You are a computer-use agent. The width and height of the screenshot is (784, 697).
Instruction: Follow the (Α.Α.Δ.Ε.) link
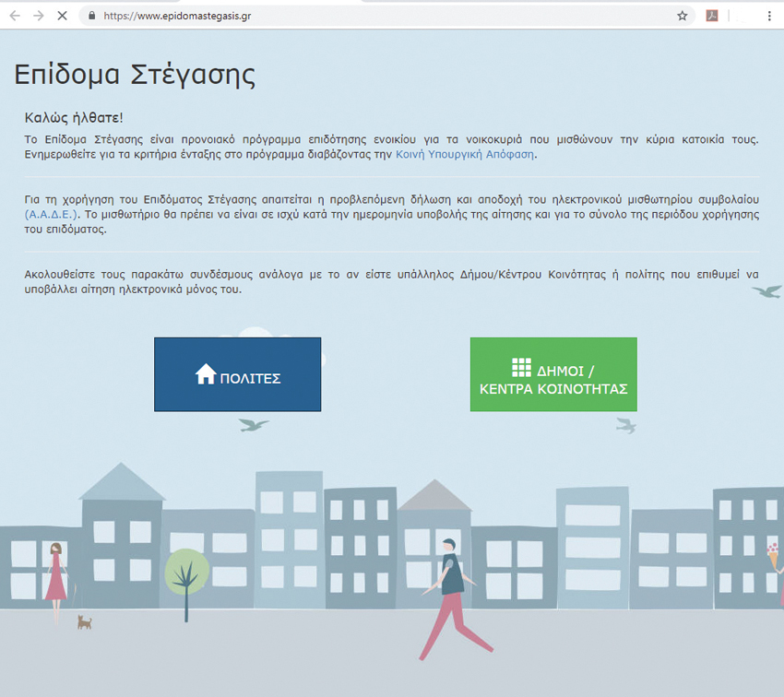tap(51, 214)
